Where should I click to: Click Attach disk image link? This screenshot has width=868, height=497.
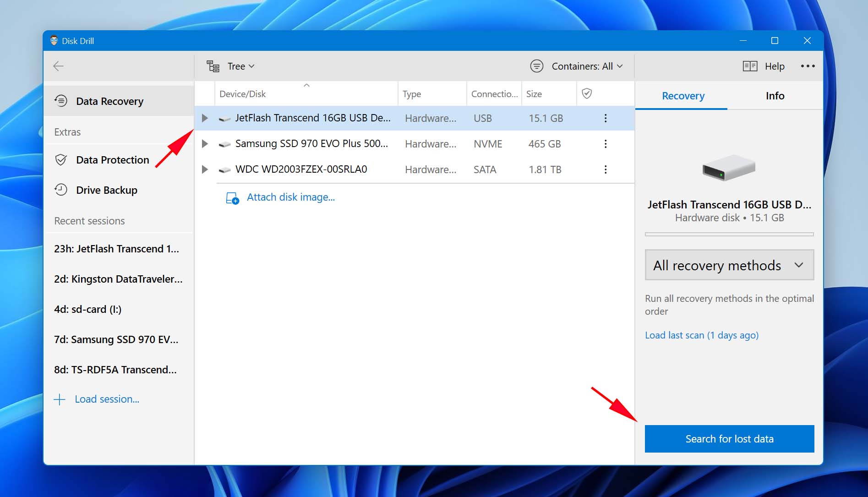291,197
